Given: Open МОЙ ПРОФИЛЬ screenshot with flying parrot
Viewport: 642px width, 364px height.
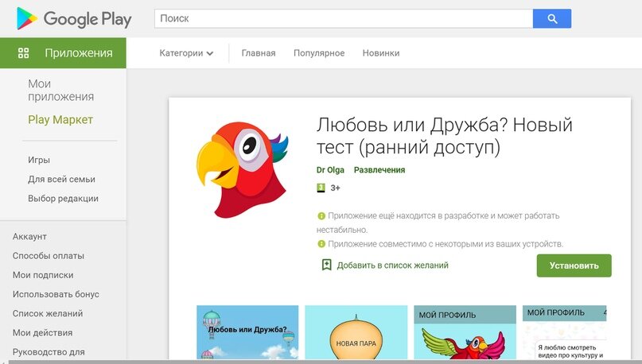Looking at the screenshot, I should (x=465, y=332).
